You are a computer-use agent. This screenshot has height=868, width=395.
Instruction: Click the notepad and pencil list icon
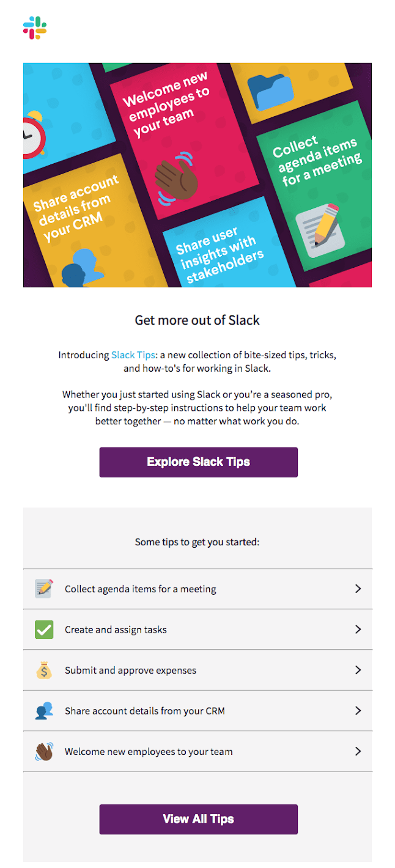pos(44,589)
